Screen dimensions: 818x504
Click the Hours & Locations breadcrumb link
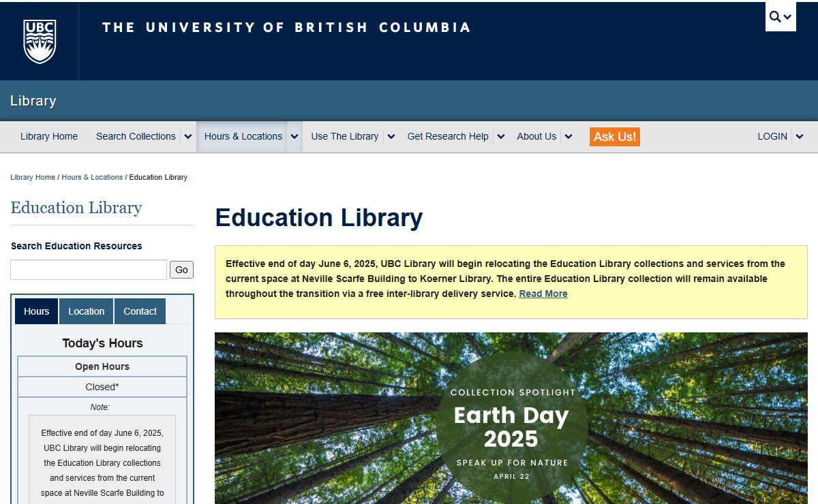point(92,177)
